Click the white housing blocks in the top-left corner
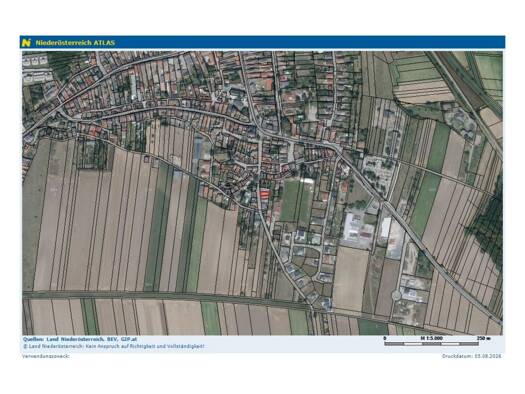The image size is (525, 394). pos(35,69)
